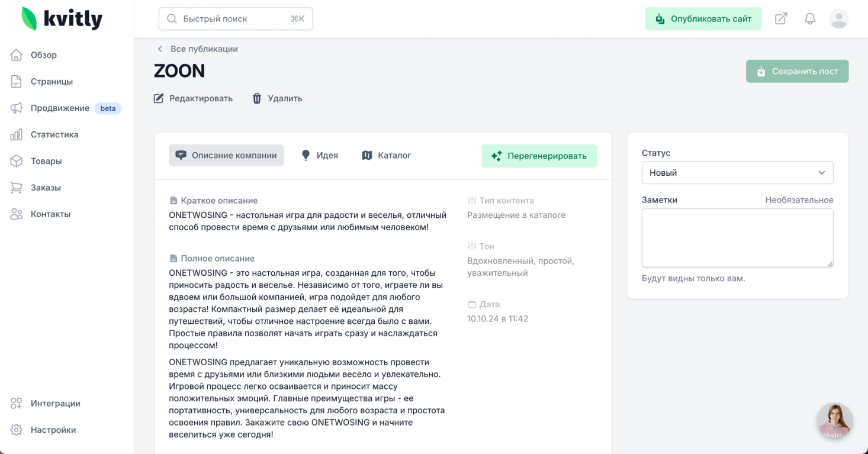Image resolution: width=868 pixels, height=454 pixels.
Task: Click the Страницы document icon
Action: [17, 82]
